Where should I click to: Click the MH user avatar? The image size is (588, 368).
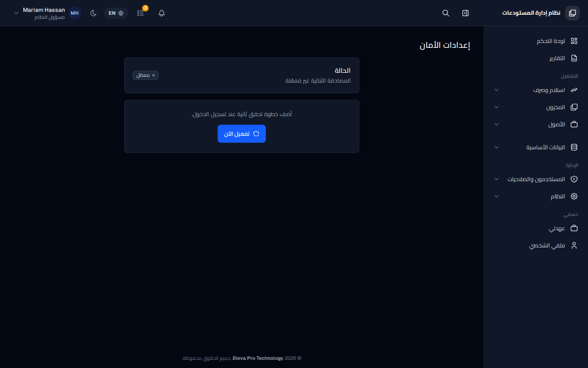[75, 13]
